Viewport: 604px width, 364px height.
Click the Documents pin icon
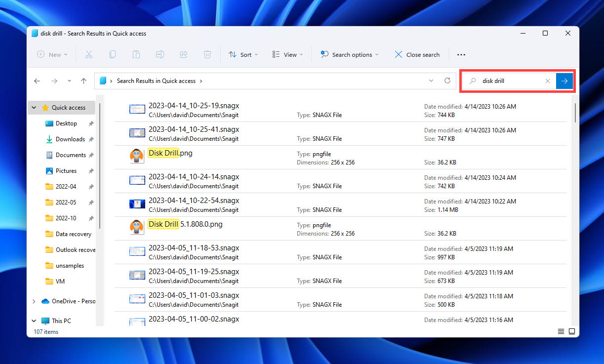point(91,155)
